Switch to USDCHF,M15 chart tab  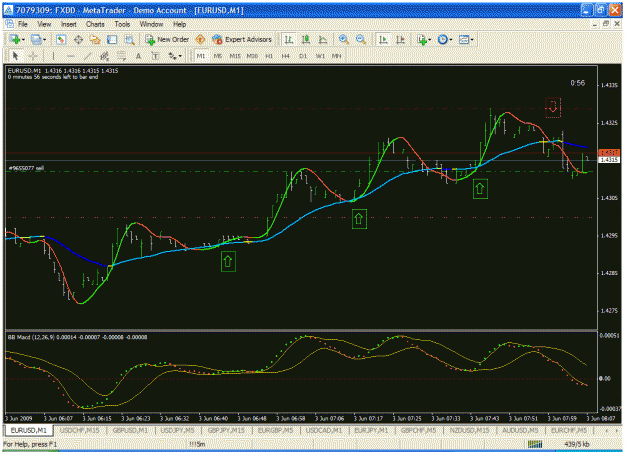(79, 430)
